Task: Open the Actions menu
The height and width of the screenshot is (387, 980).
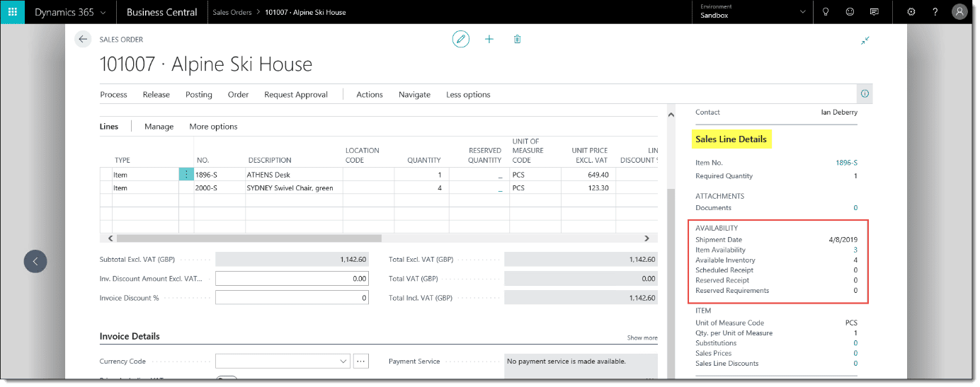Action: [370, 94]
